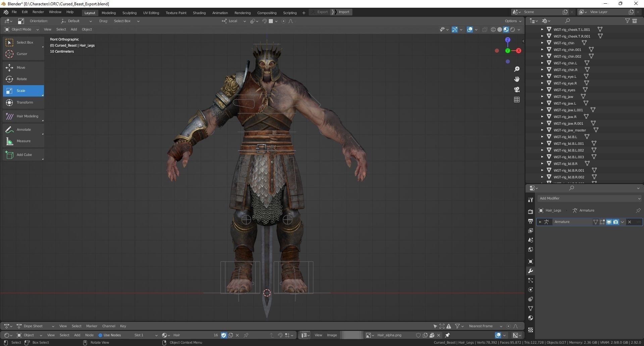Open the World properties tab
This screenshot has height=346, width=644.
click(x=531, y=249)
